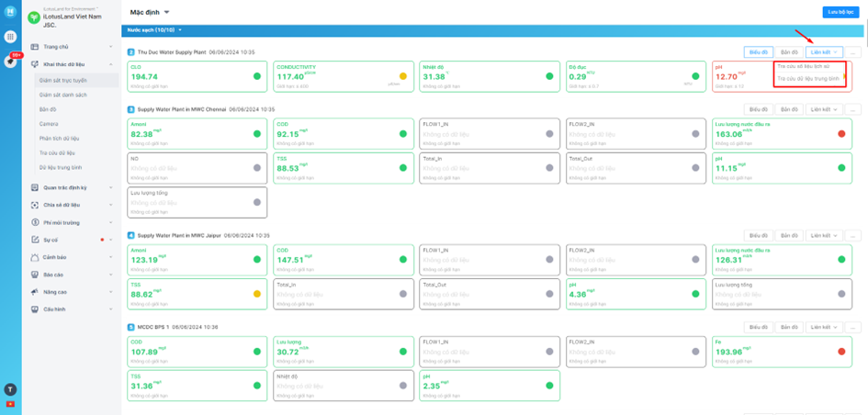Screen dimensions: 868x415
Task: Click more (...) button for Thu Duc plant
Action: tap(853, 52)
